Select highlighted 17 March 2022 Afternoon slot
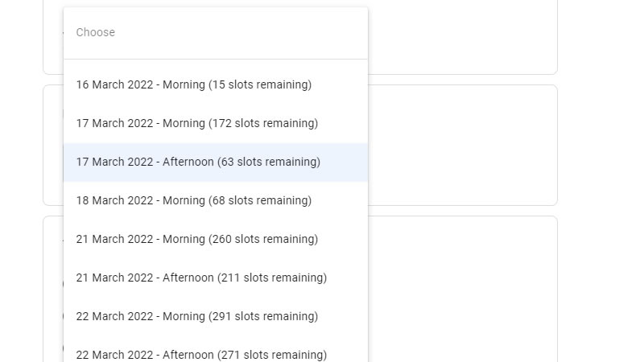 (198, 162)
